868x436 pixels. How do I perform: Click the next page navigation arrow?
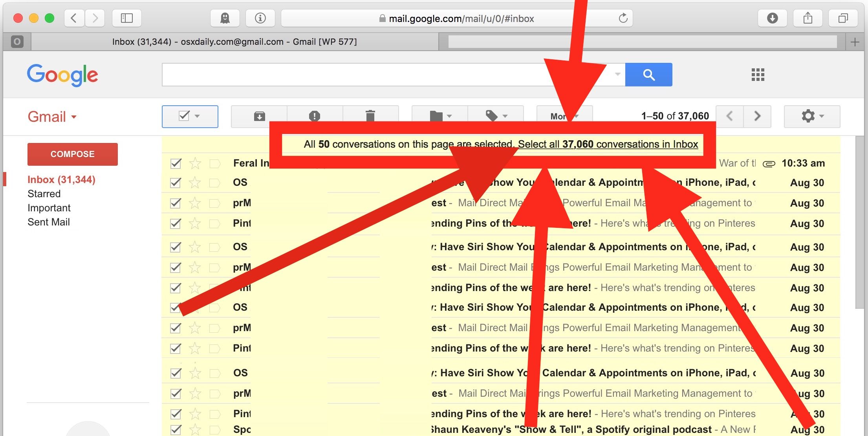coord(758,116)
